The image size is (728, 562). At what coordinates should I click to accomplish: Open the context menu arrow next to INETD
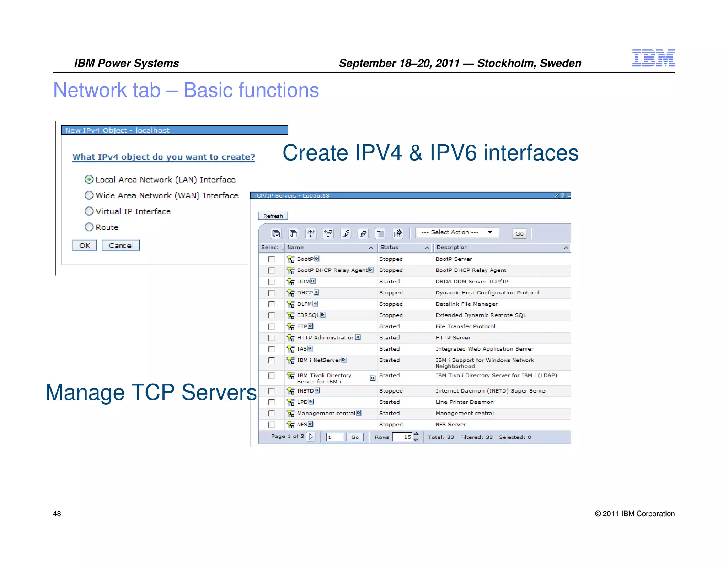pyautogui.click(x=317, y=390)
